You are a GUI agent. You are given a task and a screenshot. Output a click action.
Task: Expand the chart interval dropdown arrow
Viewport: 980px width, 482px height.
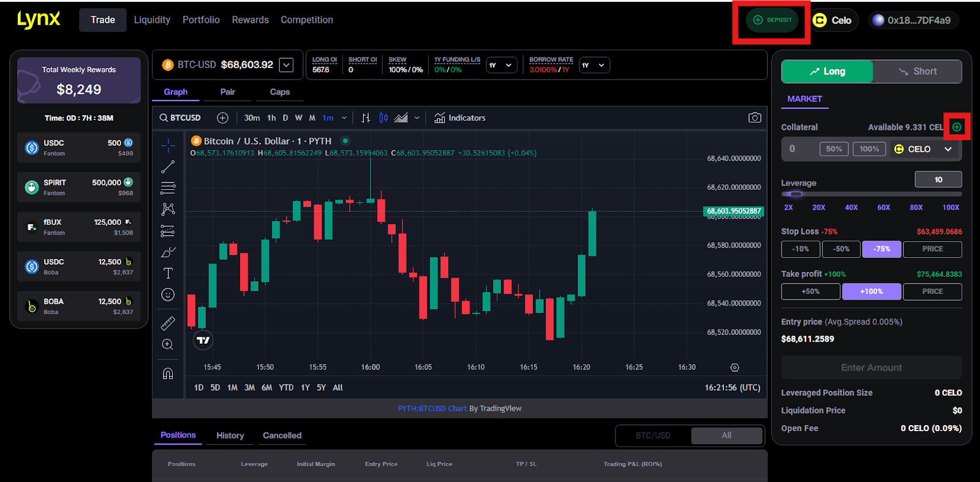click(344, 118)
